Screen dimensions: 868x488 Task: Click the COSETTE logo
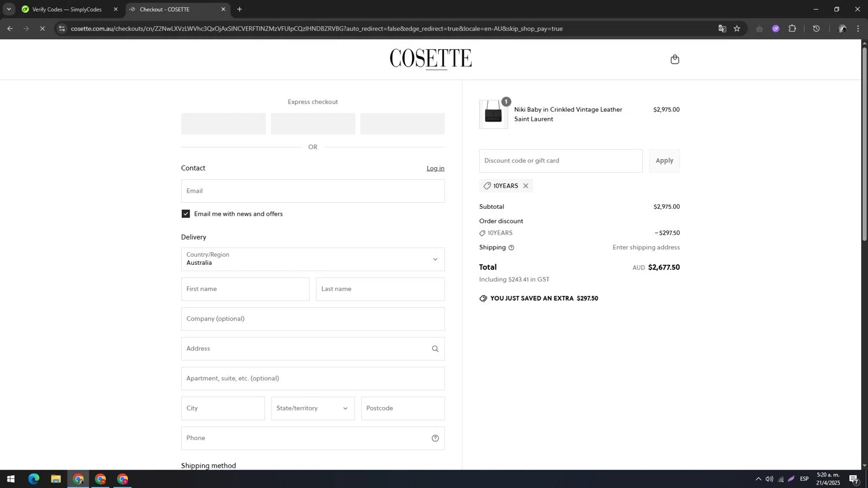(431, 59)
